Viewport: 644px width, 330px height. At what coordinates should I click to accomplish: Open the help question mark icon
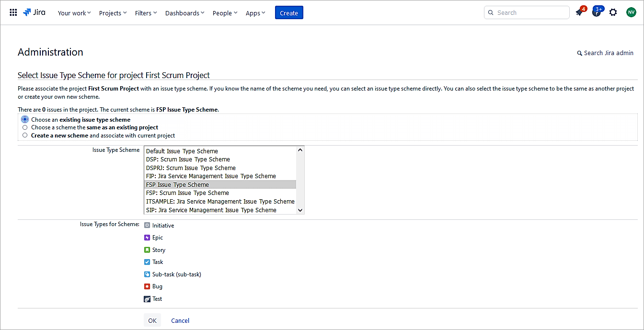coord(596,13)
